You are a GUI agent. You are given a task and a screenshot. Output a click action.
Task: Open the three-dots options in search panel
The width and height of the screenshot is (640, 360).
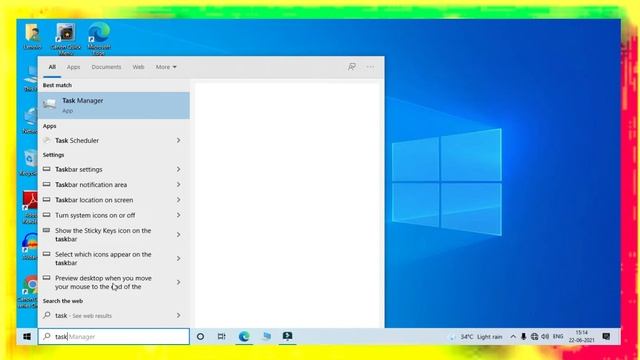(x=370, y=67)
